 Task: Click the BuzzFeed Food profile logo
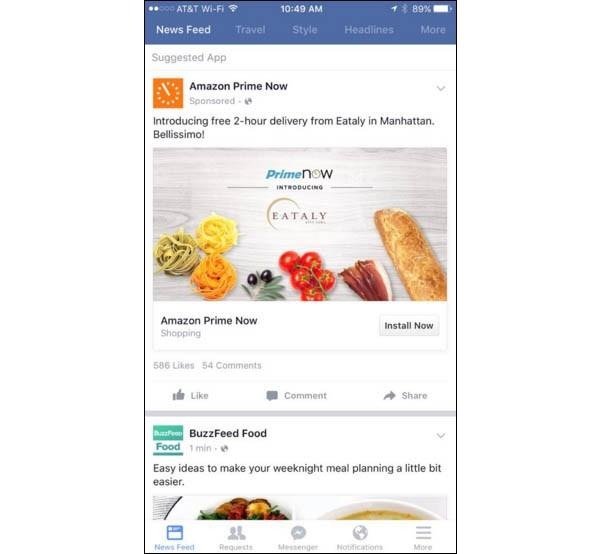point(168,440)
